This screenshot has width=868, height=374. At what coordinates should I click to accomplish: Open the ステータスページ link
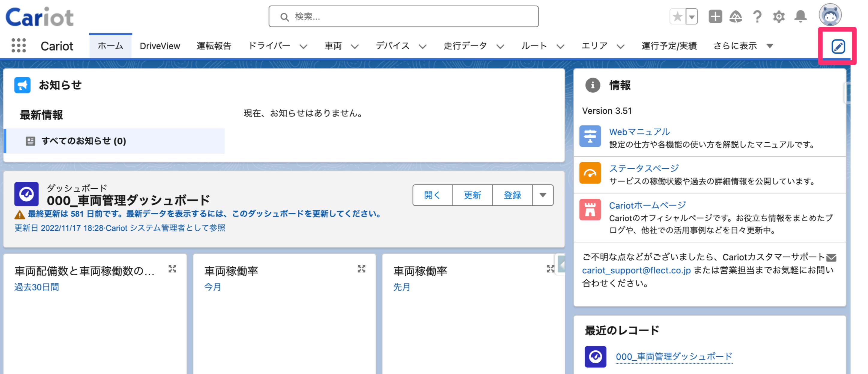click(644, 168)
